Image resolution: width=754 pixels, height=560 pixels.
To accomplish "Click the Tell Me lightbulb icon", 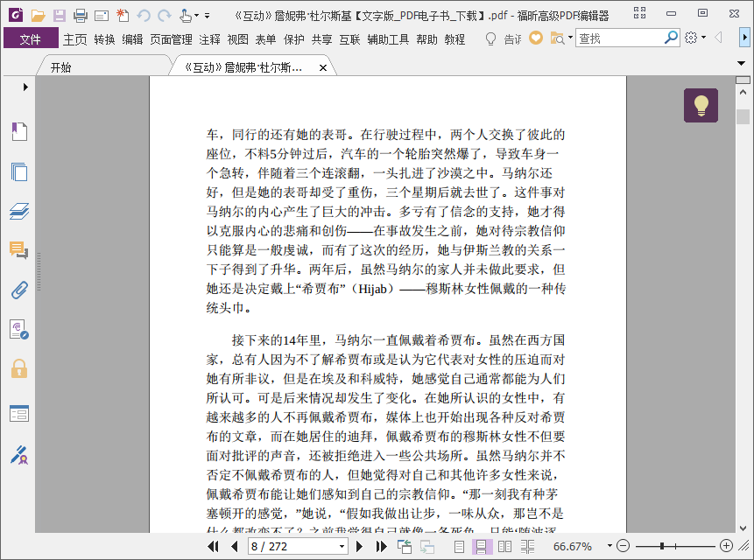I will tap(490, 38).
